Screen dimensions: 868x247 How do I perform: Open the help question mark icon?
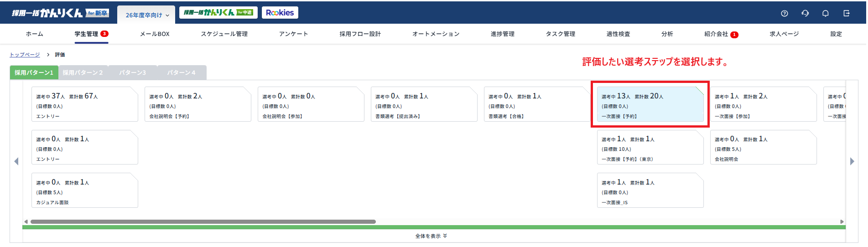point(784,13)
